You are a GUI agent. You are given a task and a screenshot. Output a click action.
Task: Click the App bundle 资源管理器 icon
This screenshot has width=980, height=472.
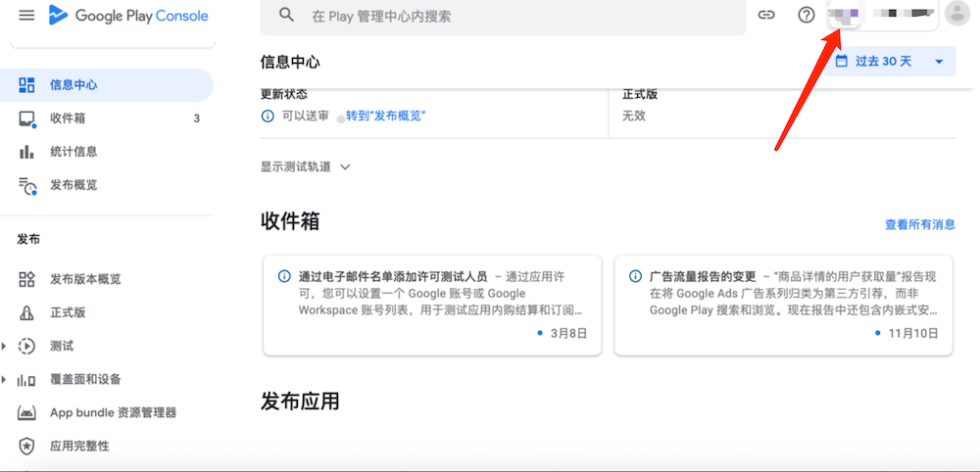[x=27, y=413]
